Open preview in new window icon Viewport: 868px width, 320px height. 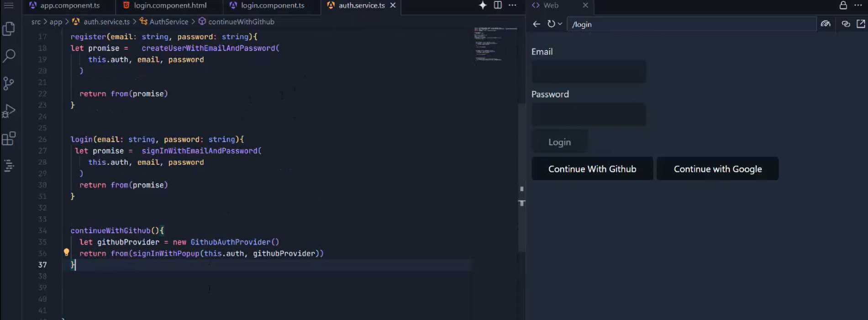[861, 24]
